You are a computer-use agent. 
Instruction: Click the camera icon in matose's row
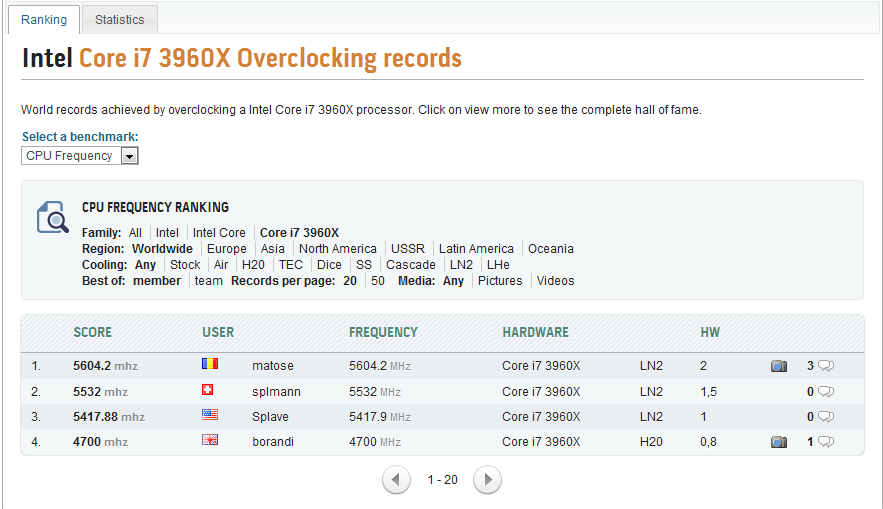tap(778, 366)
